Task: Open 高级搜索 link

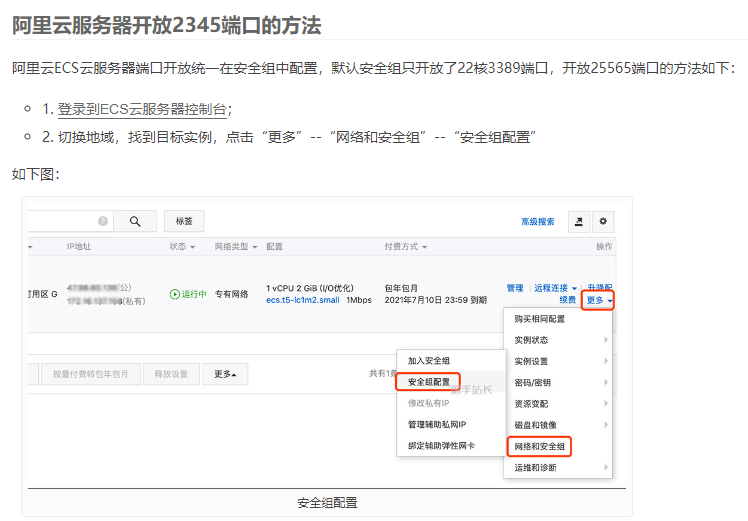Action: (x=538, y=222)
